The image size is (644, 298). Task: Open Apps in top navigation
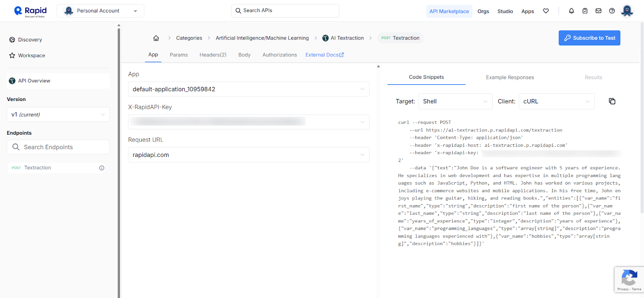pyautogui.click(x=528, y=11)
